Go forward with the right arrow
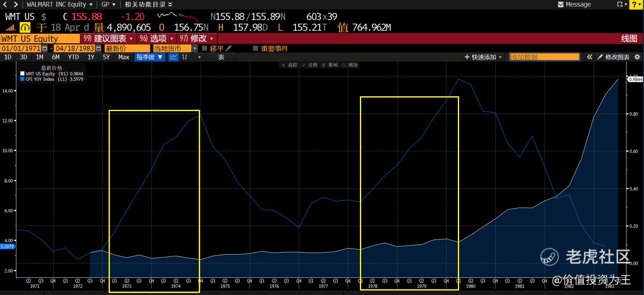Screen dimensions: 644x295 point(16,5)
